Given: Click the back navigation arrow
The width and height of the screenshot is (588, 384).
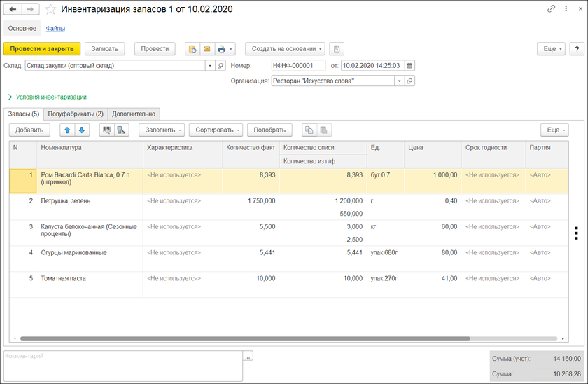Looking at the screenshot, I should 13,10.
